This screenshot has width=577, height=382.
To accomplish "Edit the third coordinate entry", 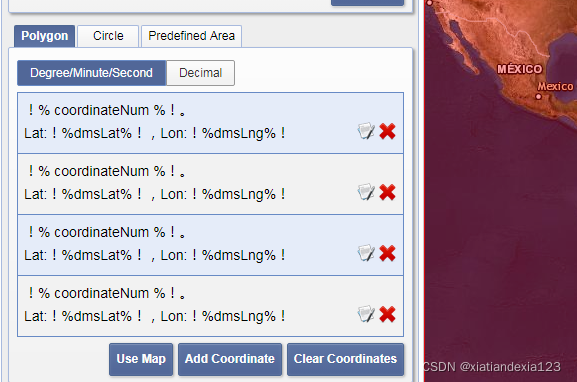I will [x=366, y=254].
